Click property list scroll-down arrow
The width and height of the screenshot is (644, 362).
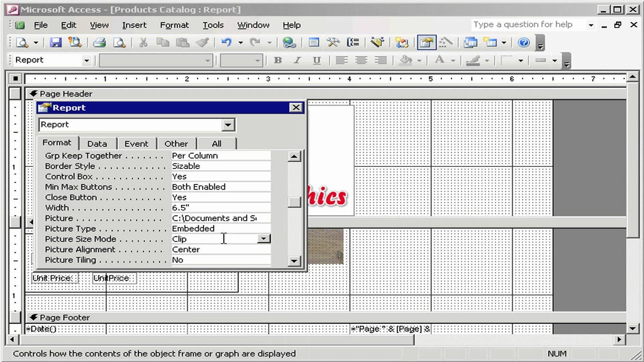(x=295, y=260)
